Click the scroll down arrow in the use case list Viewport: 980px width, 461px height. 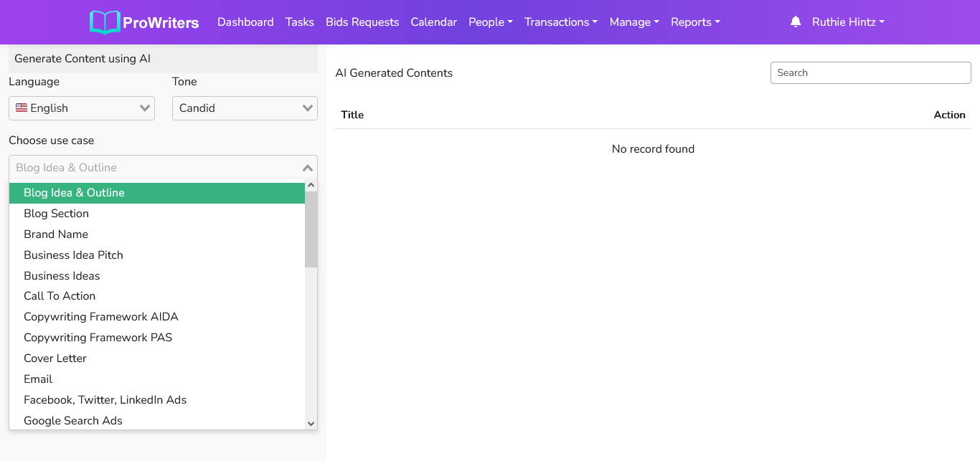point(311,424)
